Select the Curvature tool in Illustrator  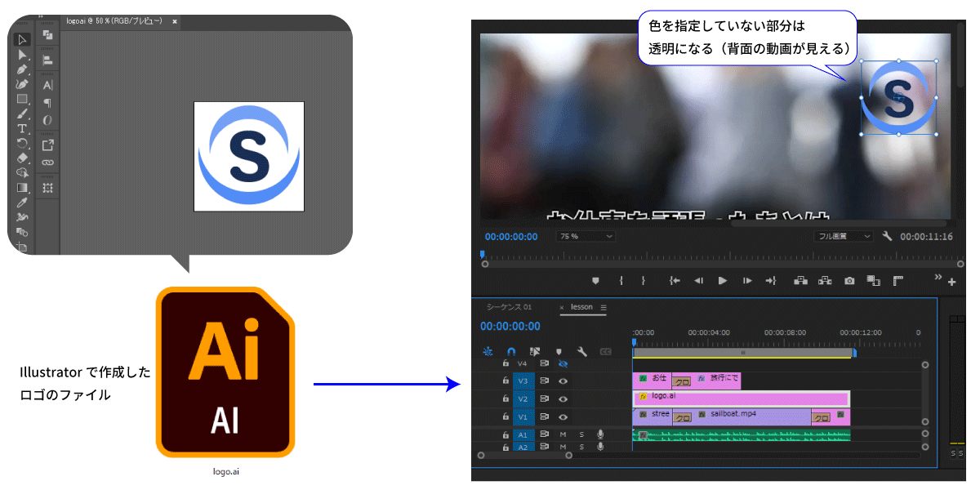point(22,84)
